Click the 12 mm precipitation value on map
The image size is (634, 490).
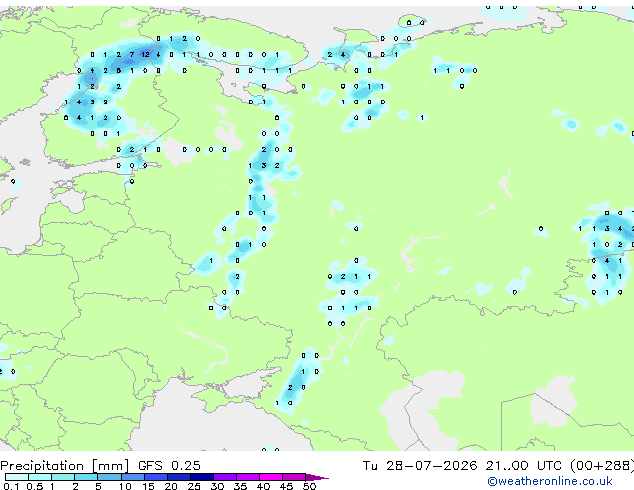[x=145, y=54]
